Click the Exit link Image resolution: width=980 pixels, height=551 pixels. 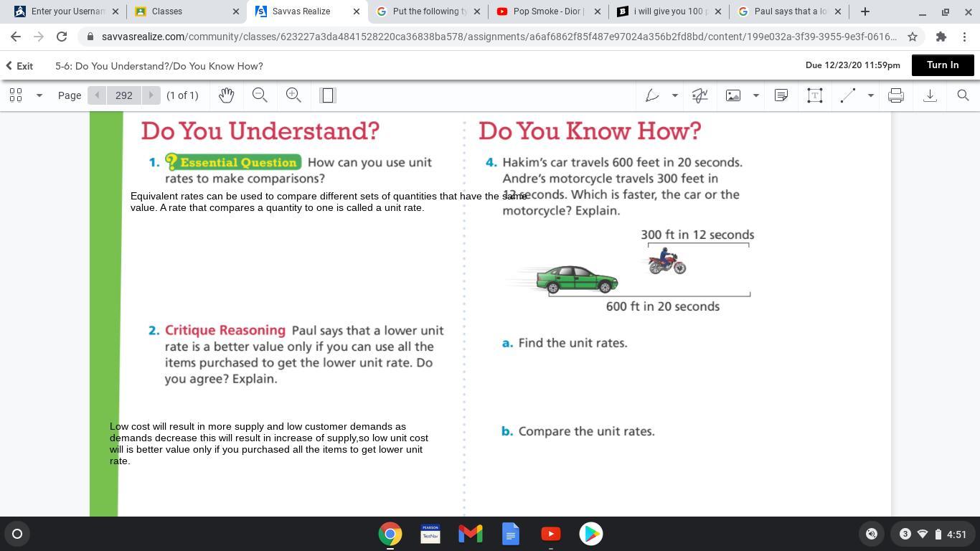point(19,66)
